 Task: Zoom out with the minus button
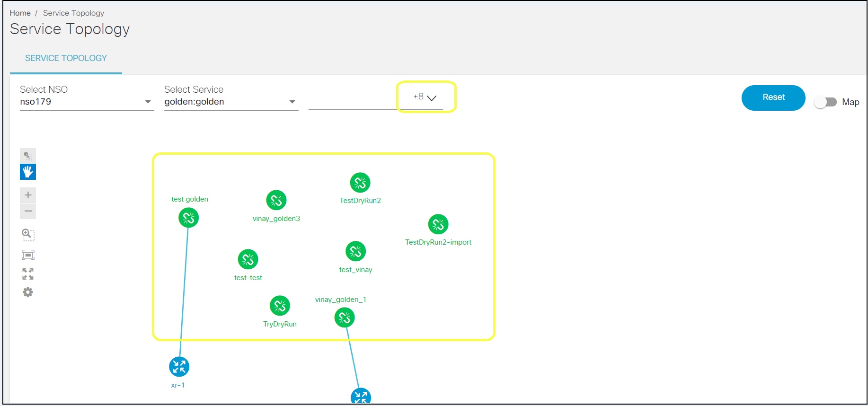pyautogui.click(x=28, y=211)
